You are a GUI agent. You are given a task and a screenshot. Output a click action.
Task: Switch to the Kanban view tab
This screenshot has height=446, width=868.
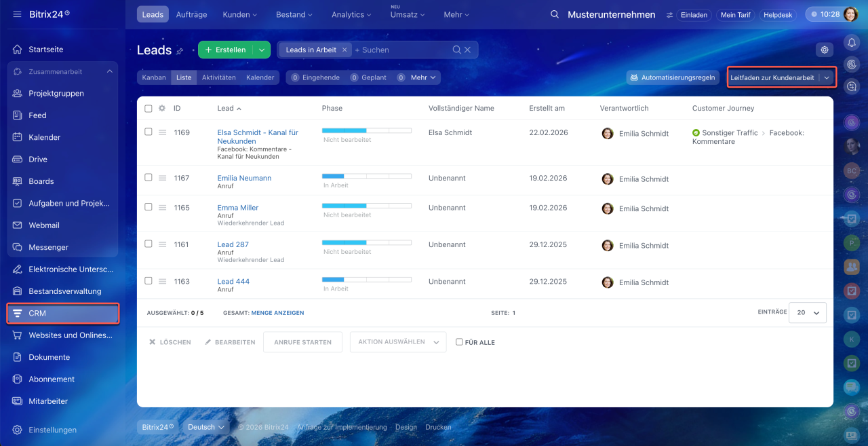pos(154,77)
